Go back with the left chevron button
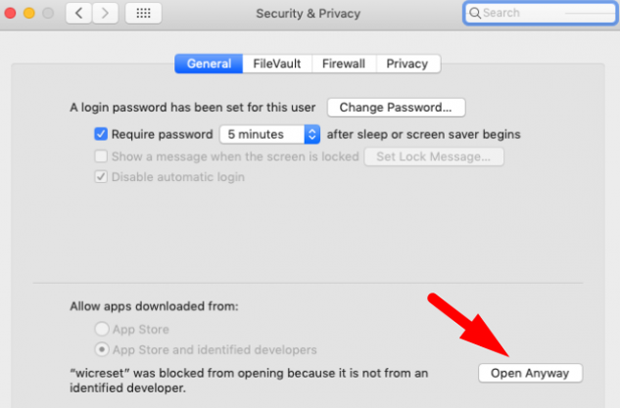 (x=79, y=13)
